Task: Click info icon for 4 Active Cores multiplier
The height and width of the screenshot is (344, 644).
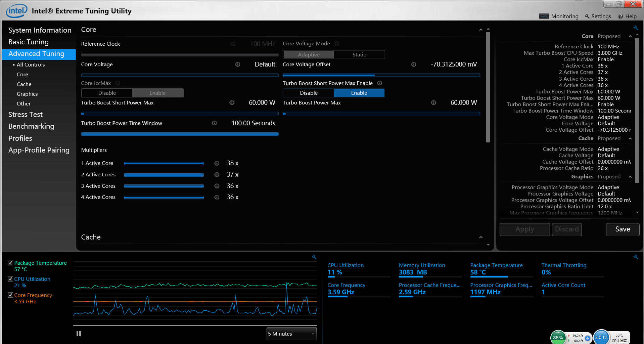Action: click(217, 197)
